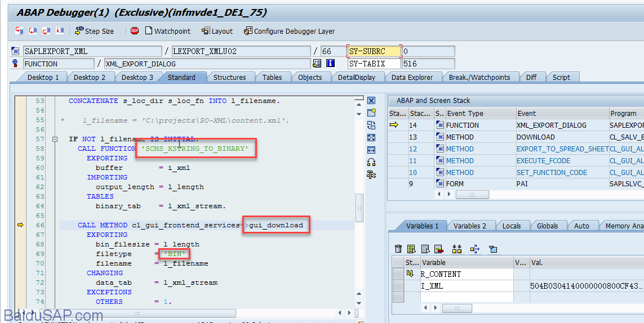This screenshot has height=323, width=644.
Task: Select the Variables 1 tab
Action: coord(422,226)
